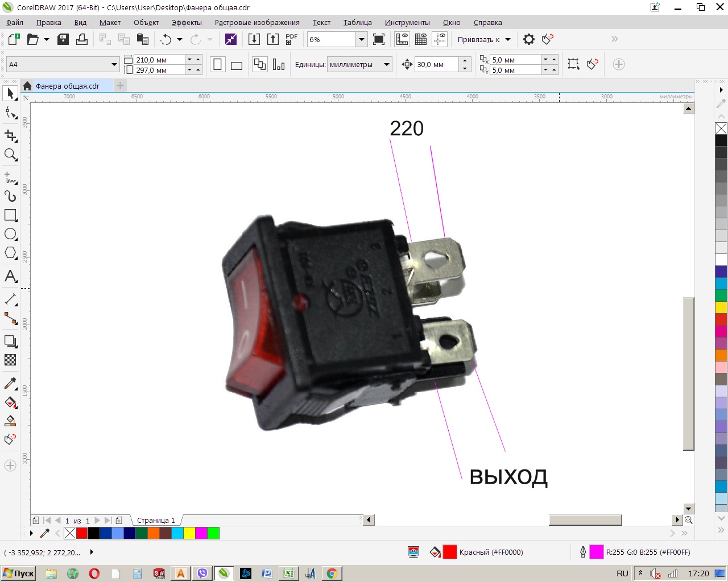Expand the document palette flyout arrow

(x=31, y=533)
